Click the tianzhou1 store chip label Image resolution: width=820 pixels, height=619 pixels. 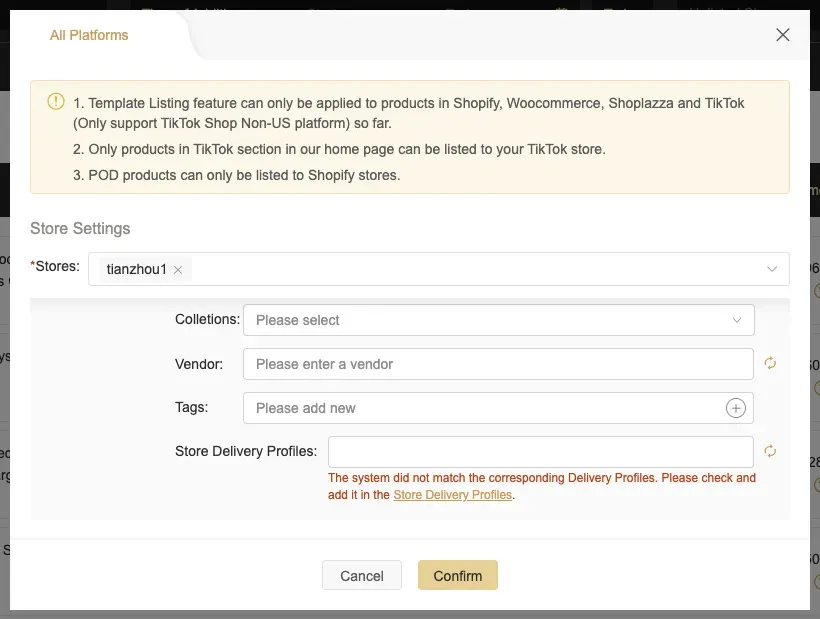[136, 270]
